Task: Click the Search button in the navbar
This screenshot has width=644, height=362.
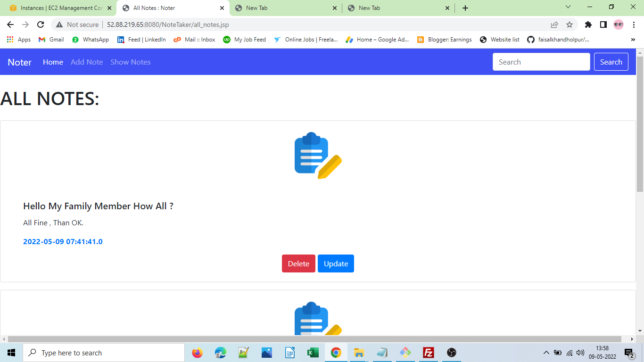Action: pyautogui.click(x=611, y=62)
